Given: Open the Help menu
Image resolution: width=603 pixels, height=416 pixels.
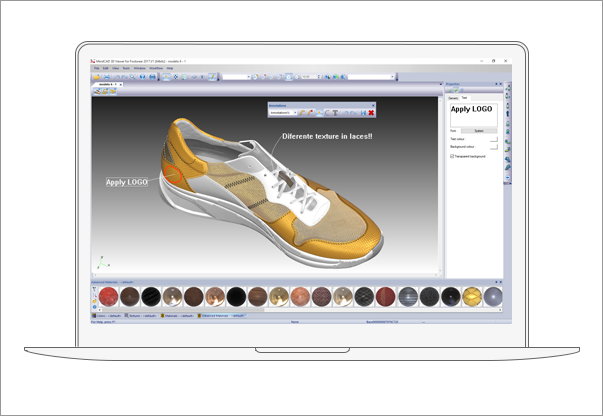Looking at the screenshot, I should pos(170,68).
